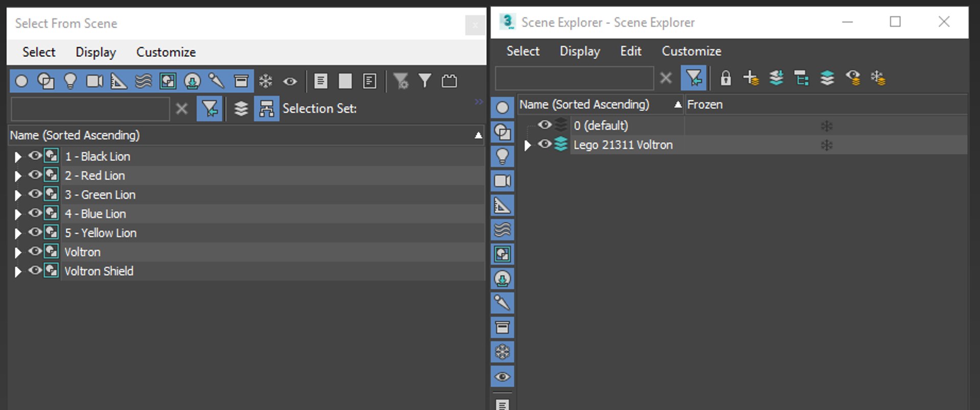The height and width of the screenshot is (410, 980).
Task: Click the hierarchy tree icon in Scene Explorer toolbar
Action: click(x=801, y=78)
